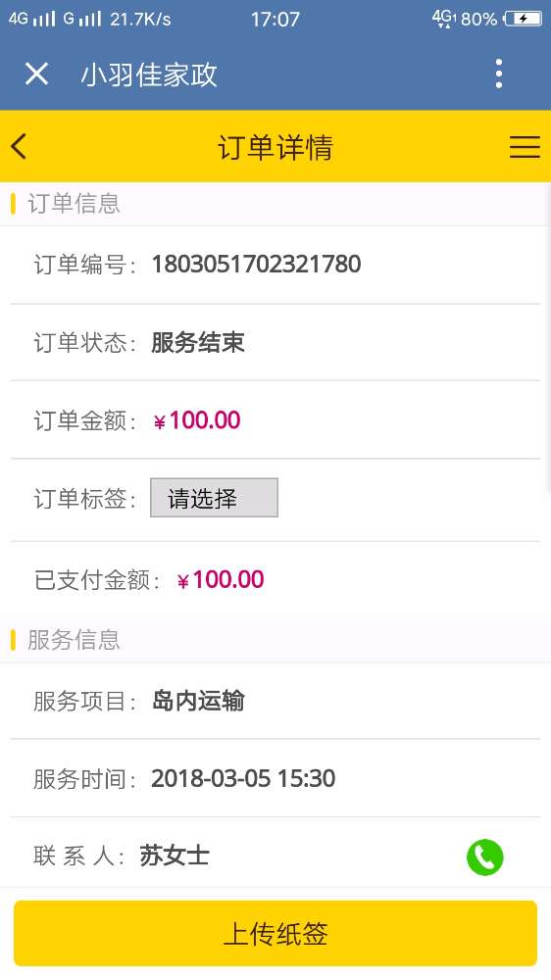551x980 pixels.
Task: Open the 请选择 order tag dropdown
Action: (x=214, y=498)
